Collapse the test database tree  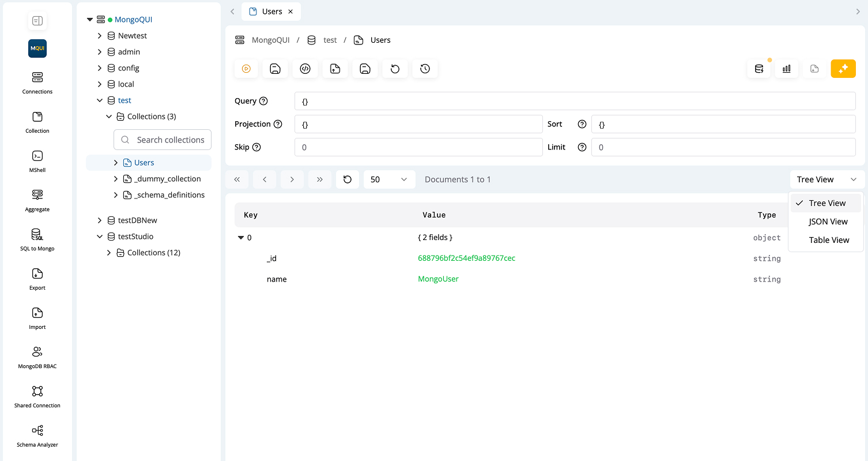coord(99,100)
